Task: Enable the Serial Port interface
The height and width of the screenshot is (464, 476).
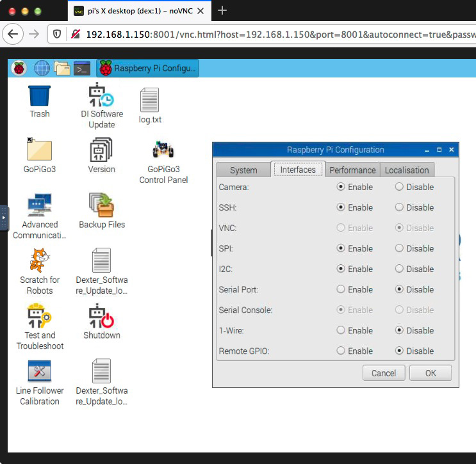Action: pos(341,289)
